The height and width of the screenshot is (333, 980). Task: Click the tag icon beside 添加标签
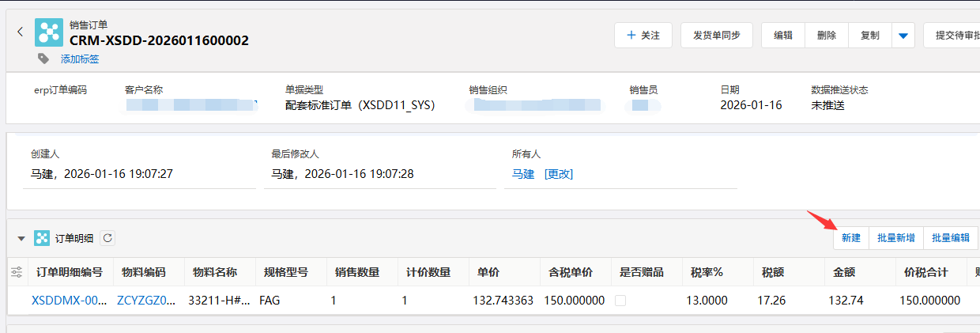pos(43,59)
